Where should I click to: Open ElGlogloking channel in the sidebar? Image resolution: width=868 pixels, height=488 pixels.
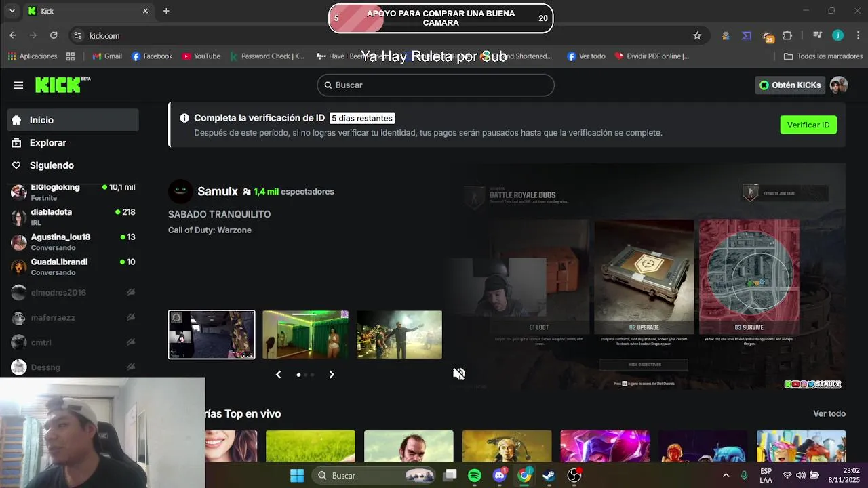click(73, 192)
